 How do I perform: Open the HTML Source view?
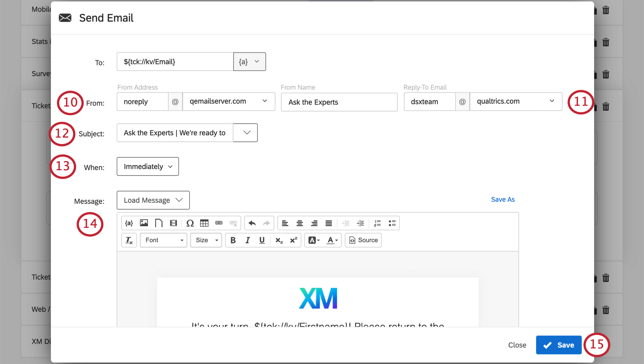[x=363, y=240]
